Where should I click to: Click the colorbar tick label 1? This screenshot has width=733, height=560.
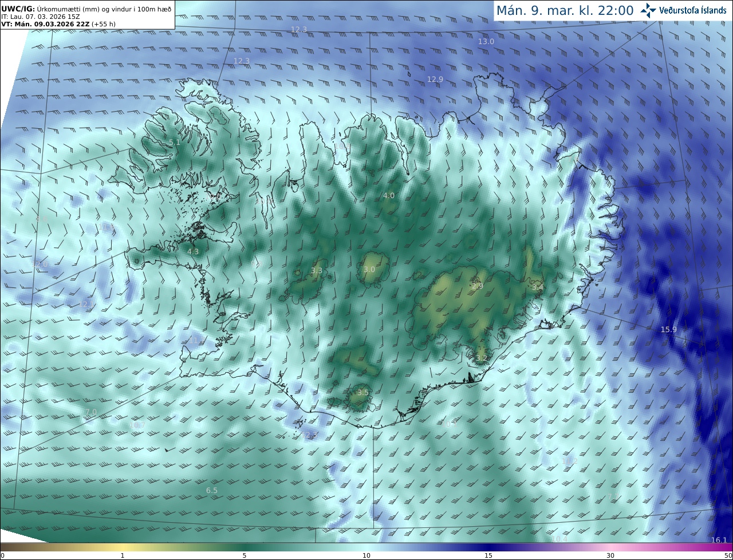point(123,555)
